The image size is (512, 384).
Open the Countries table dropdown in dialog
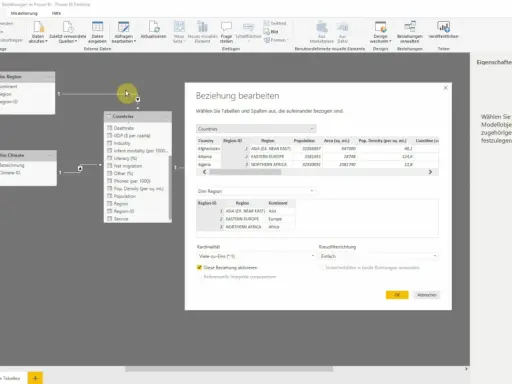pyautogui.click(x=256, y=129)
